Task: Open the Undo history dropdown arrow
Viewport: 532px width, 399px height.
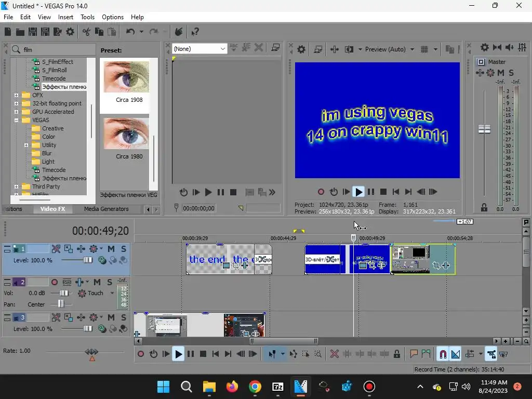Action: click(x=141, y=32)
